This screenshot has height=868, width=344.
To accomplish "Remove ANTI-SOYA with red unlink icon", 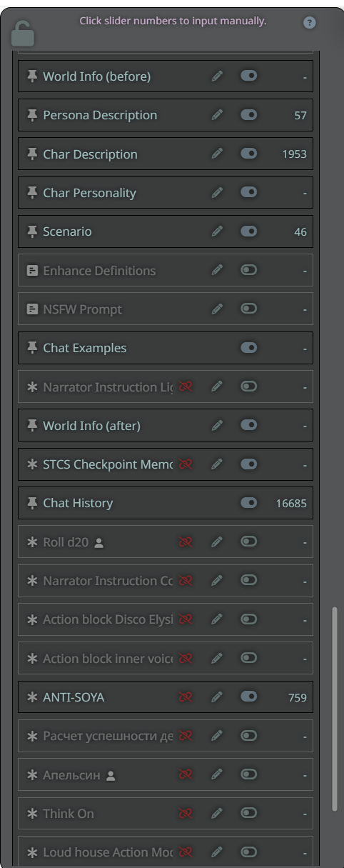I will [x=186, y=697].
